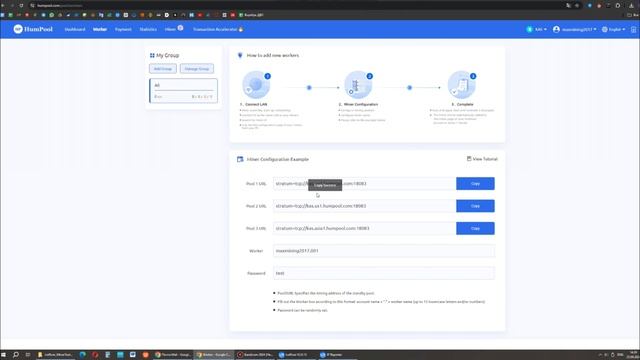Open the Statistics tab
Viewport: 640px width, 360px height.
click(x=148, y=29)
